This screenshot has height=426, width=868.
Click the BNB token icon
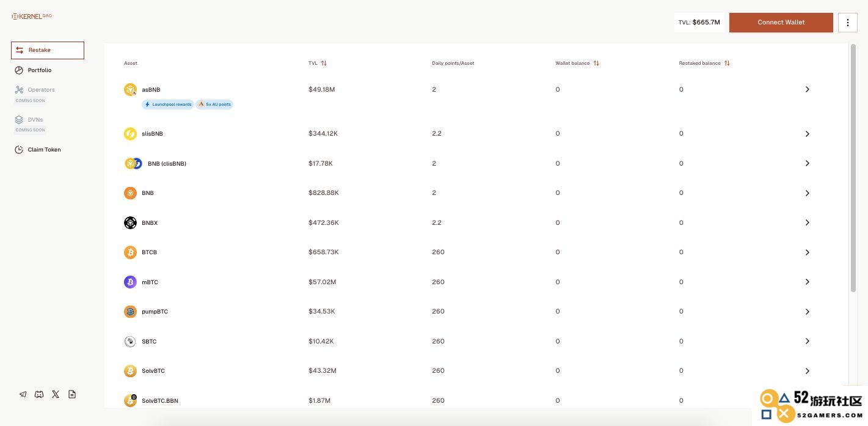(130, 193)
